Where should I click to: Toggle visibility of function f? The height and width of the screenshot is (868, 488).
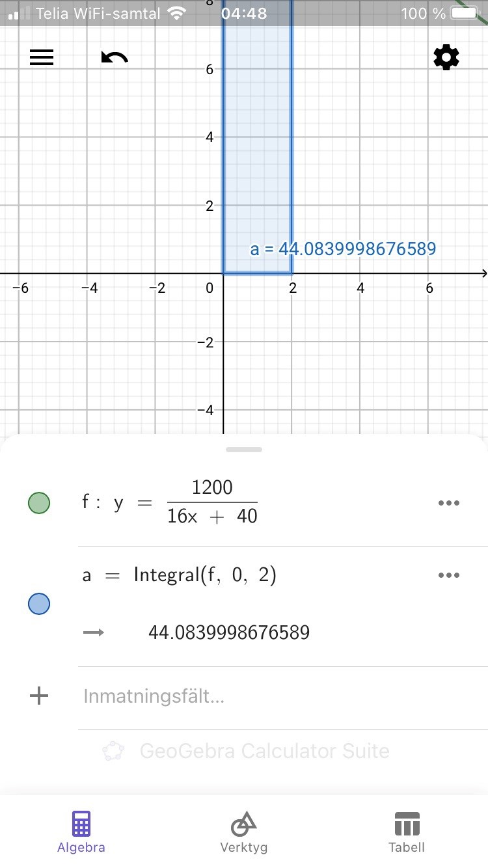39,503
